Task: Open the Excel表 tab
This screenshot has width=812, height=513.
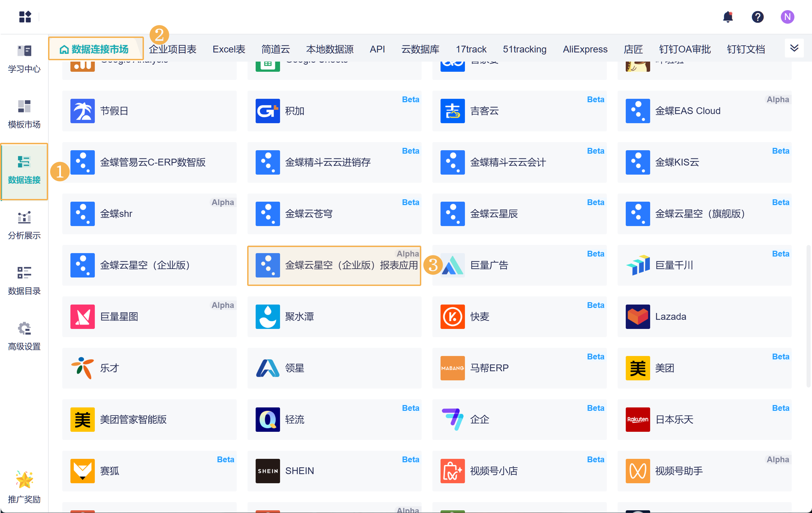Action: pos(229,49)
